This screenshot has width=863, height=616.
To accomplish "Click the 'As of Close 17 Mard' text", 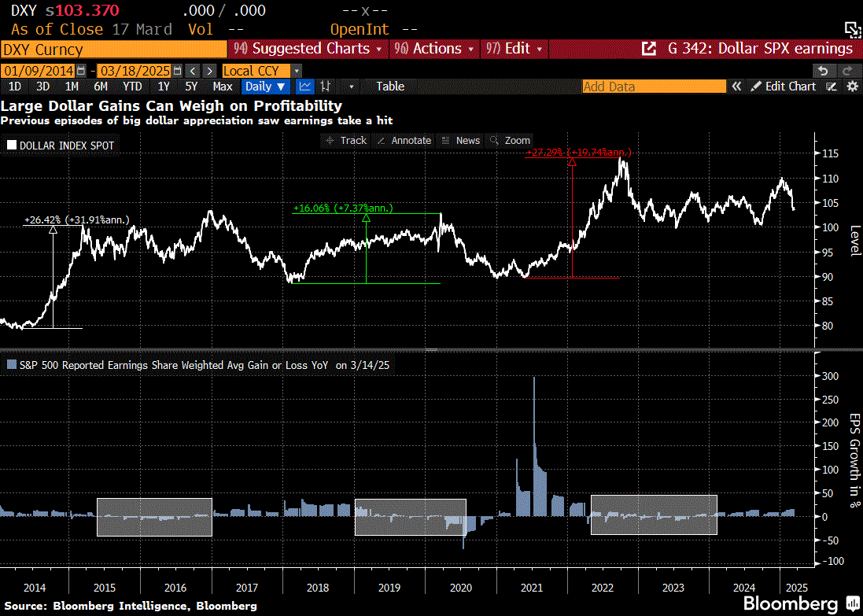I will 91,29.
